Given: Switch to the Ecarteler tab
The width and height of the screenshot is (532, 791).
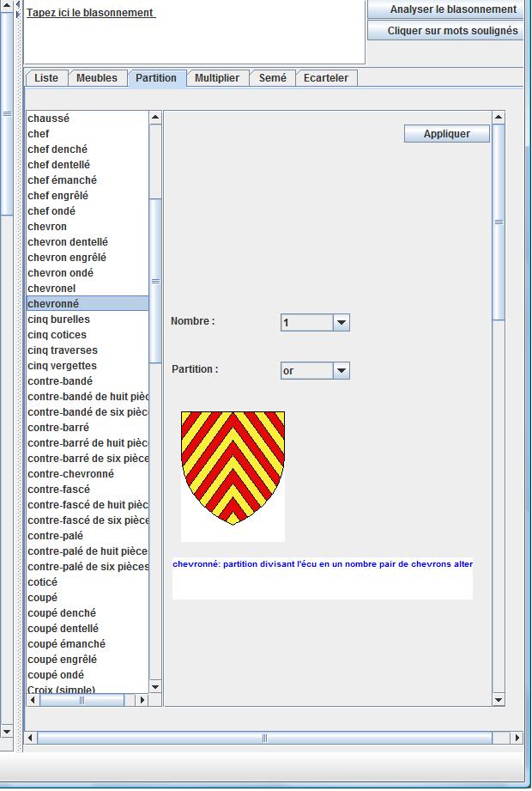Looking at the screenshot, I should (x=326, y=77).
